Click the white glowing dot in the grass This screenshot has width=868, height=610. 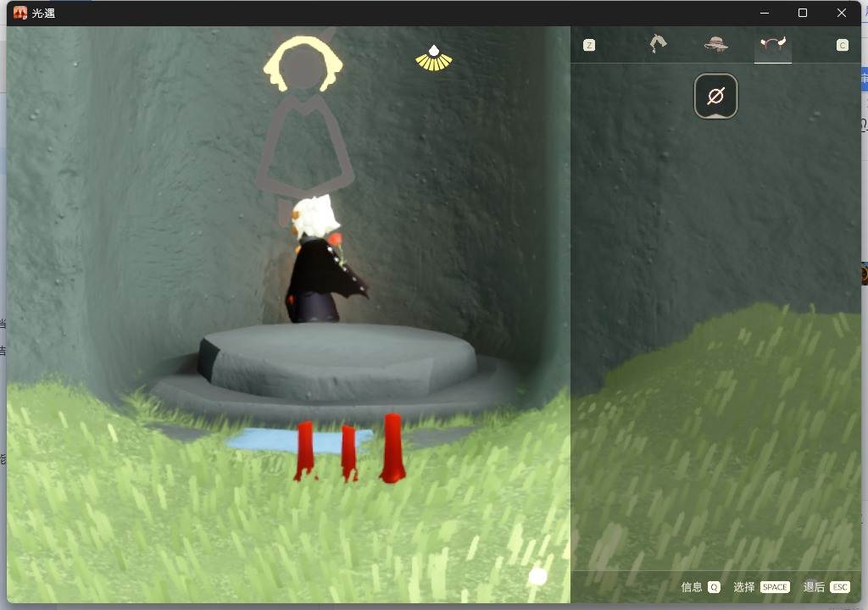[537, 577]
